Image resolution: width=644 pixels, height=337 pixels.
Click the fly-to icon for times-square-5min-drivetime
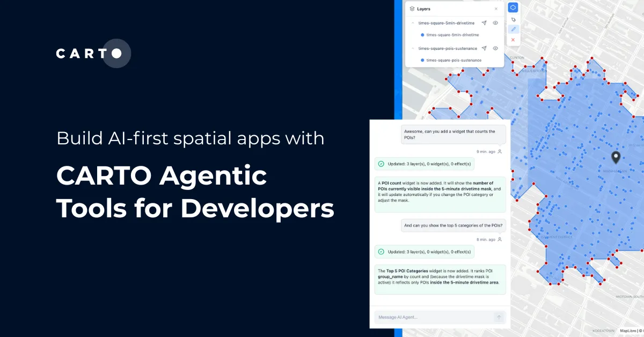click(484, 23)
